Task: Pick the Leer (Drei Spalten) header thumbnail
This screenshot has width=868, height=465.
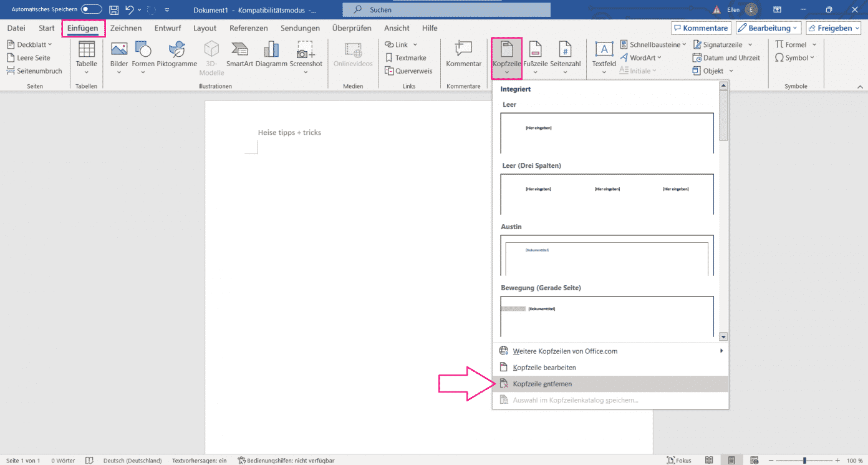Action: point(607,193)
